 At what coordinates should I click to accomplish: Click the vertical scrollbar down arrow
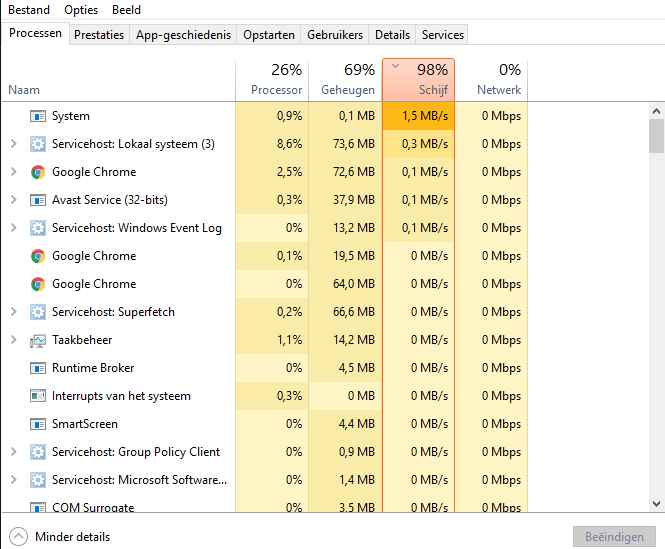tap(657, 504)
